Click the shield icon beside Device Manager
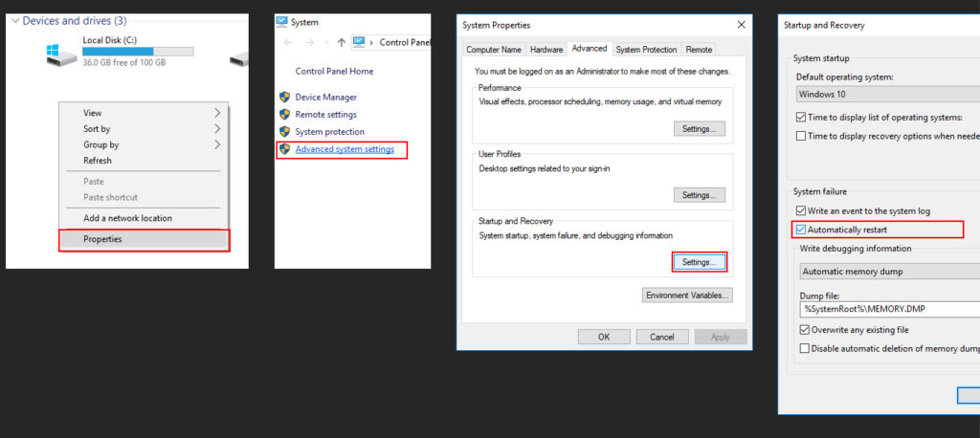980x438 pixels. [x=284, y=97]
